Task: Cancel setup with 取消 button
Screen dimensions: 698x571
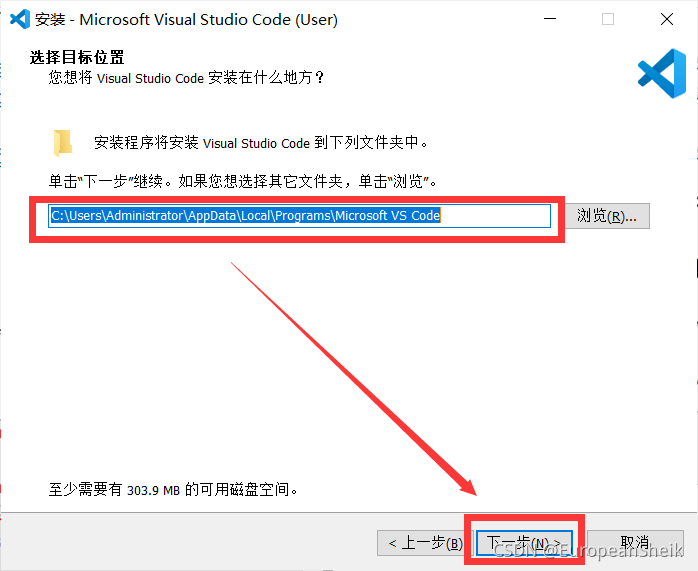Action: tap(635, 543)
